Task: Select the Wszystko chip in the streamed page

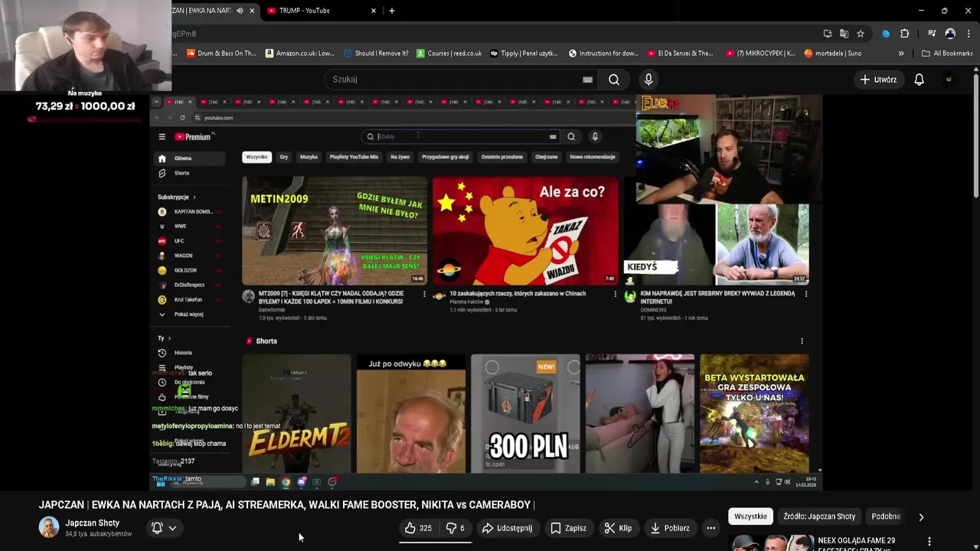Action: [x=256, y=157]
